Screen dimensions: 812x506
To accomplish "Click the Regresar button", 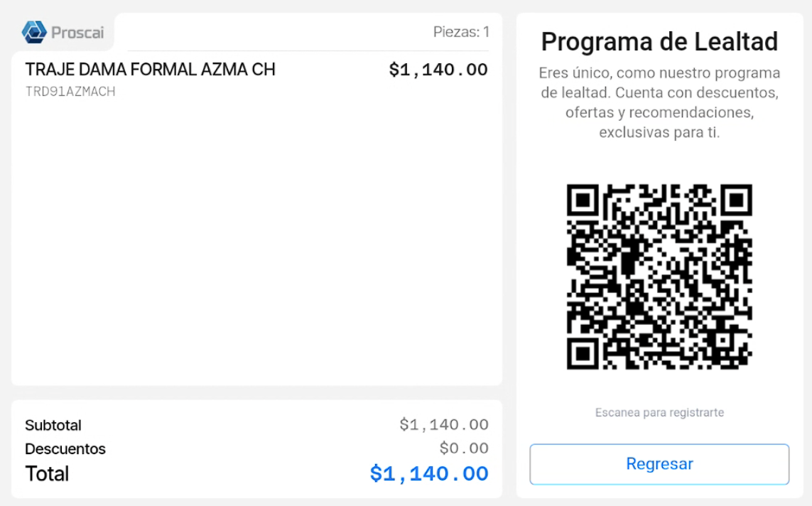I will point(659,464).
